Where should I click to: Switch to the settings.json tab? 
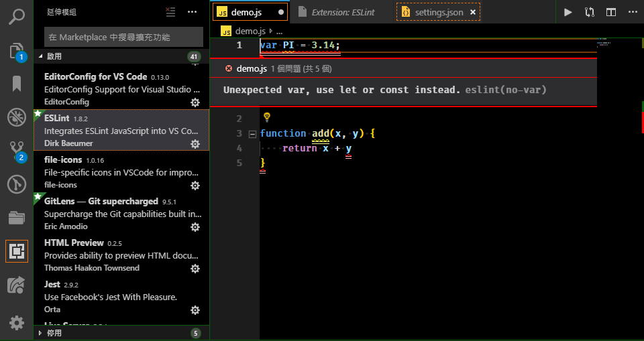pos(438,12)
